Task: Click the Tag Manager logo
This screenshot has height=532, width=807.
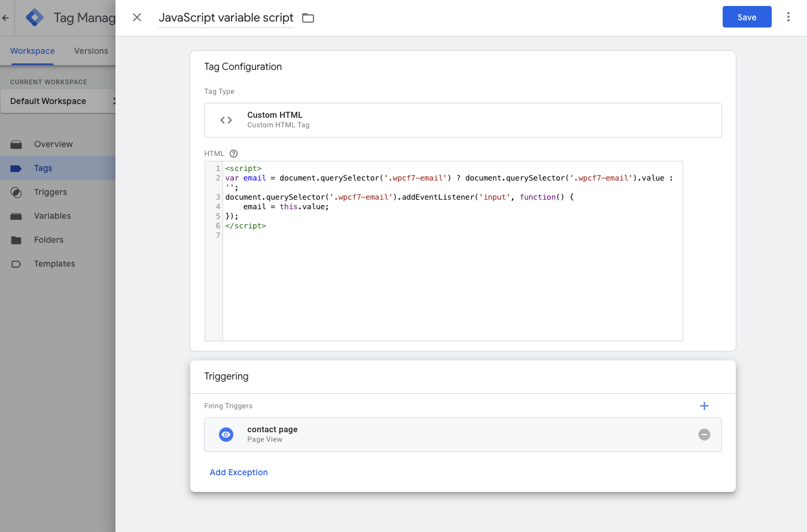Action: coord(35,17)
